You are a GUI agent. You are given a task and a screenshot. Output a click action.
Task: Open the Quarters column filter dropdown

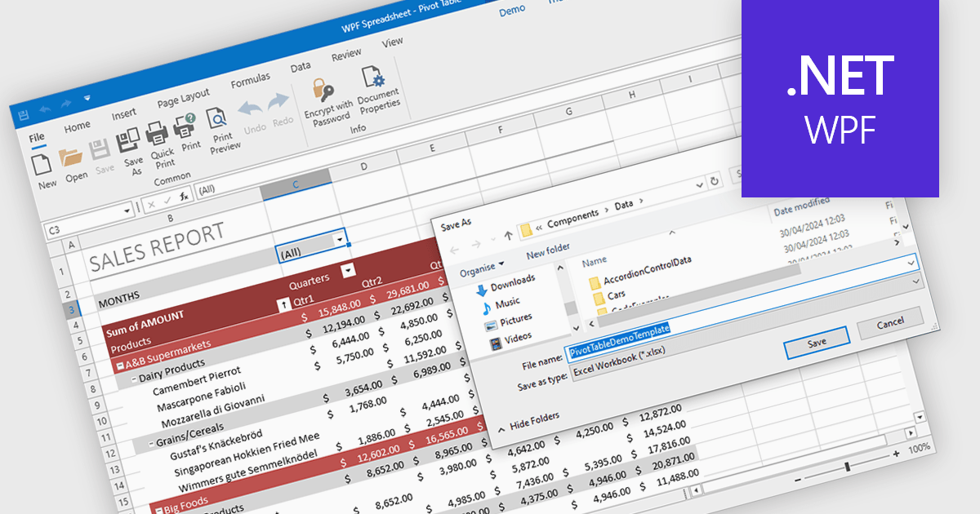click(349, 271)
